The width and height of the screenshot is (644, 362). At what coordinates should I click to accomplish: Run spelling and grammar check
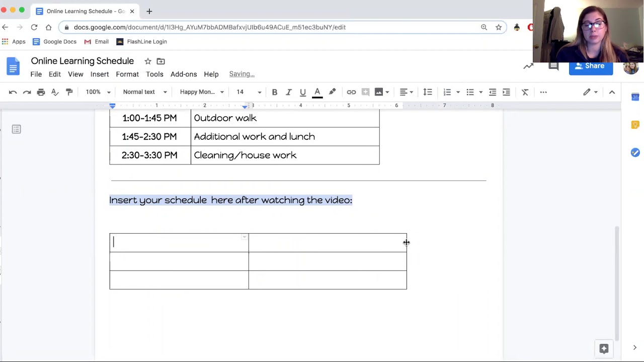coord(55,92)
